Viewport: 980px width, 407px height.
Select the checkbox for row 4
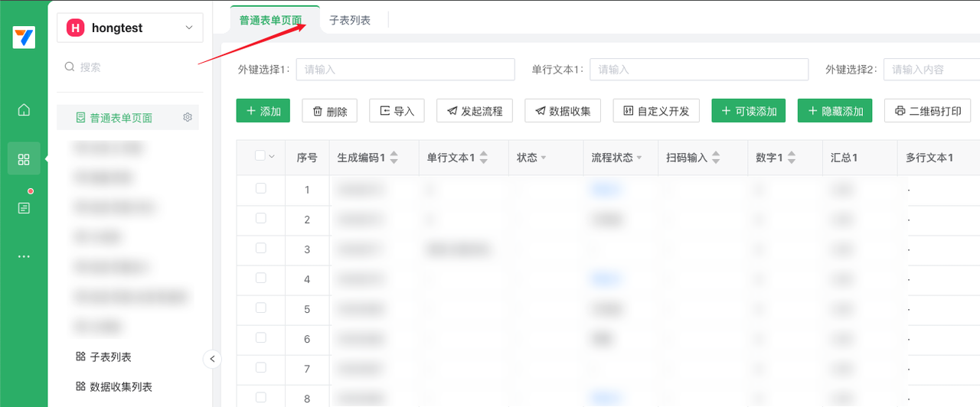point(260,278)
